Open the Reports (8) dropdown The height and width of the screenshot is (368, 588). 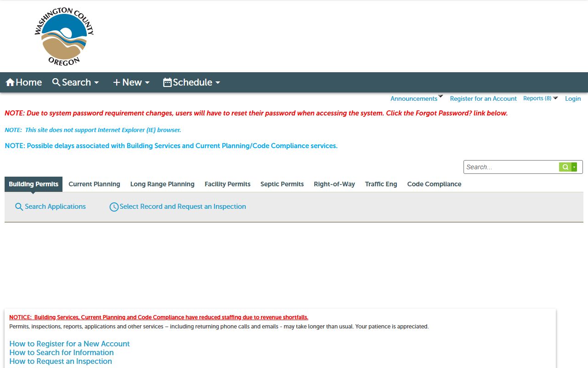[x=555, y=98]
